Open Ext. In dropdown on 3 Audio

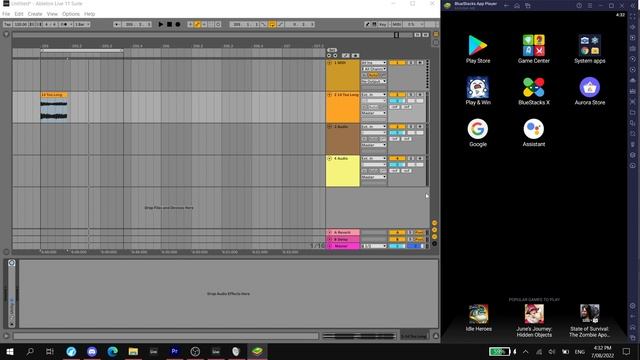pyautogui.click(x=374, y=127)
